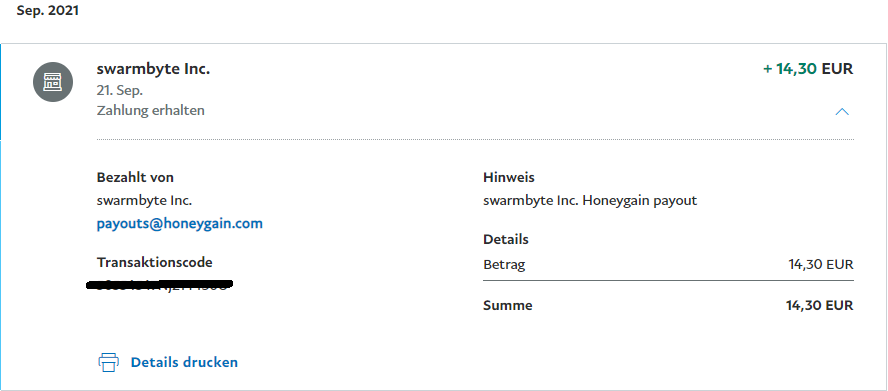Collapse the transaction with the up chevron
888x391 pixels.
tap(842, 112)
